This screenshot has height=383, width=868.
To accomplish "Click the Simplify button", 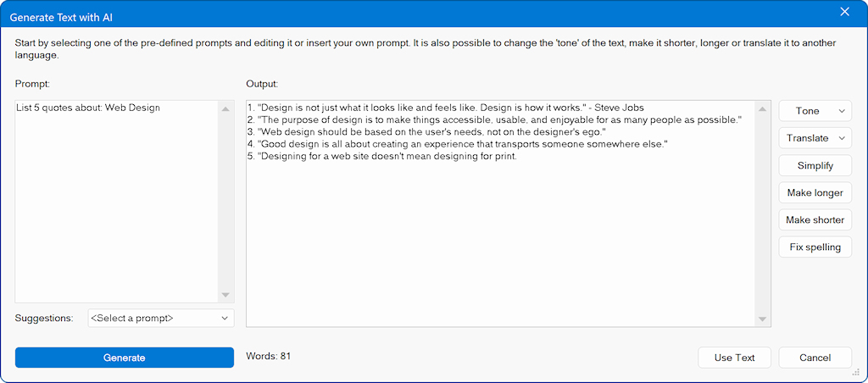I will click(815, 165).
